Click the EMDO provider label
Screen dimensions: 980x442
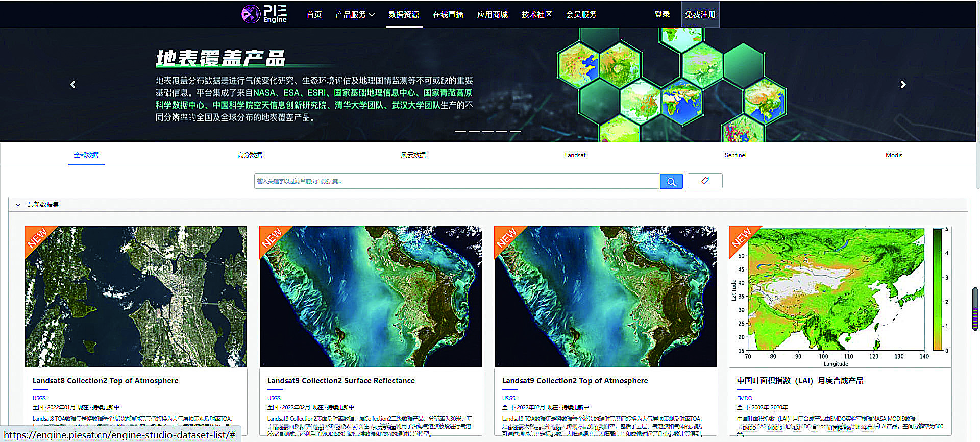[x=745, y=398]
